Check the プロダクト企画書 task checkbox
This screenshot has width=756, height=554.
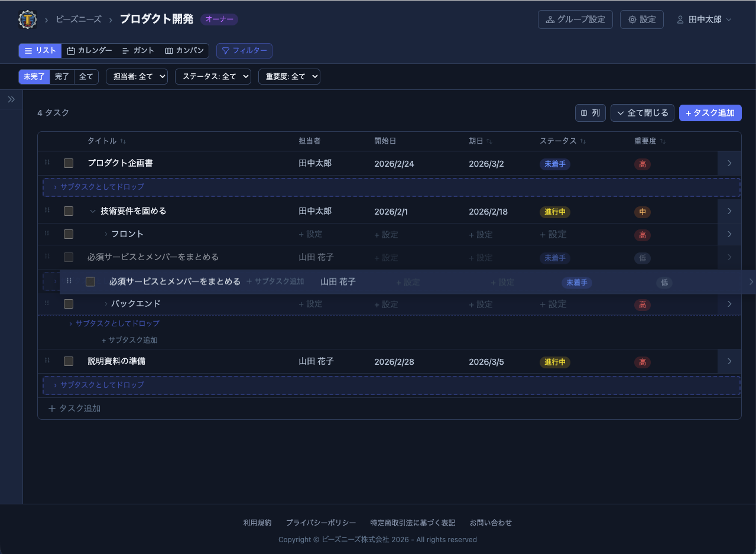69,163
